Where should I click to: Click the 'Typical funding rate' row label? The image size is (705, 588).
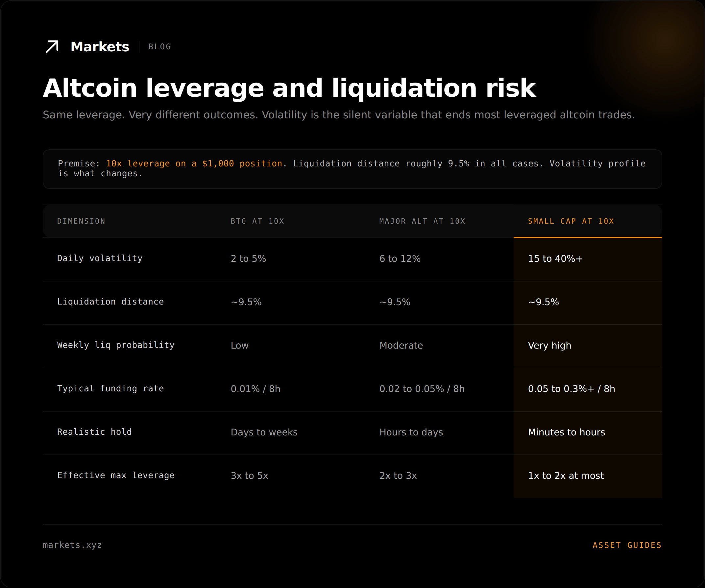[x=110, y=388]
